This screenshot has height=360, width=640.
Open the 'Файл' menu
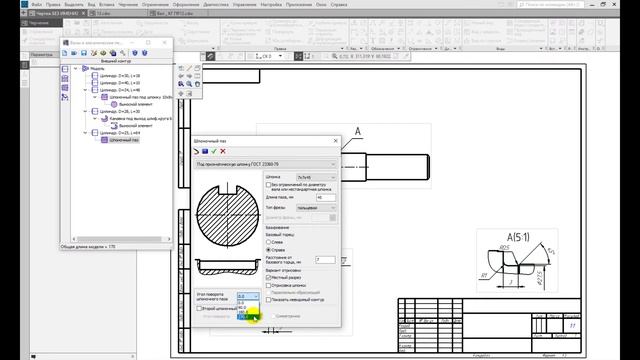[36, 4]
